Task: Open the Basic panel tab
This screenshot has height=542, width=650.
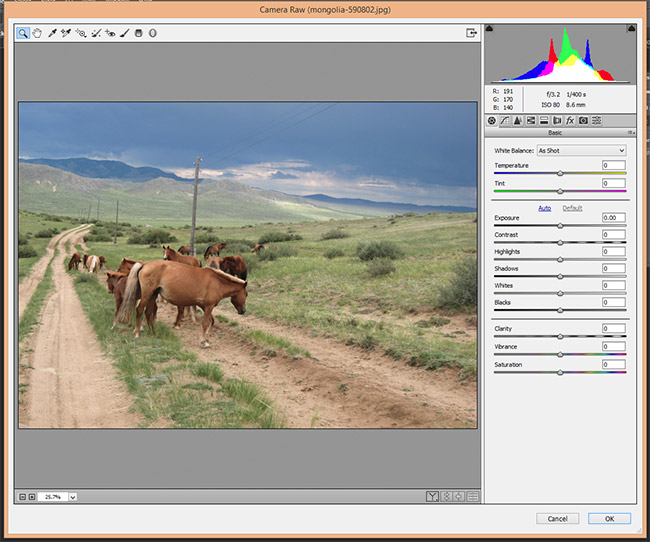Action: (x=492, y=121)
